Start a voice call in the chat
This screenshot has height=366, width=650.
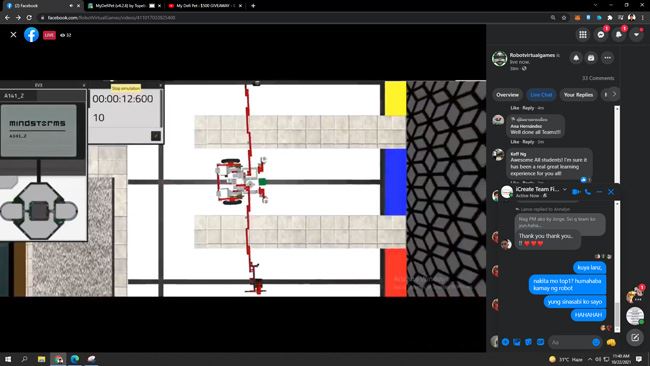tap(587, 192)
